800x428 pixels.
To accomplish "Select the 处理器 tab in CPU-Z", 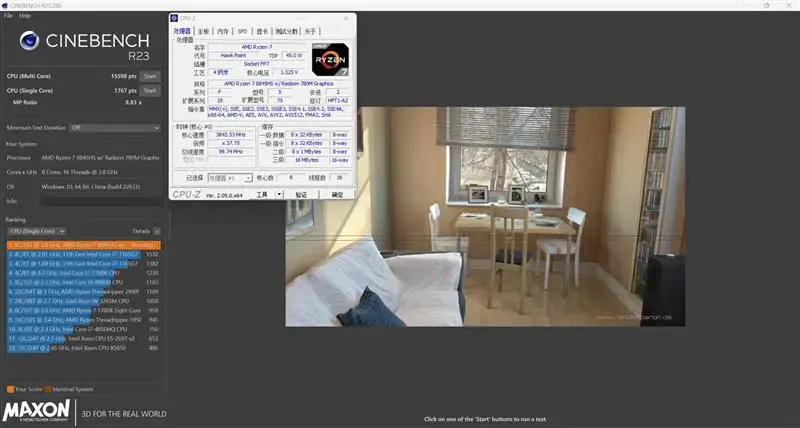I will [x=182, y=31].
